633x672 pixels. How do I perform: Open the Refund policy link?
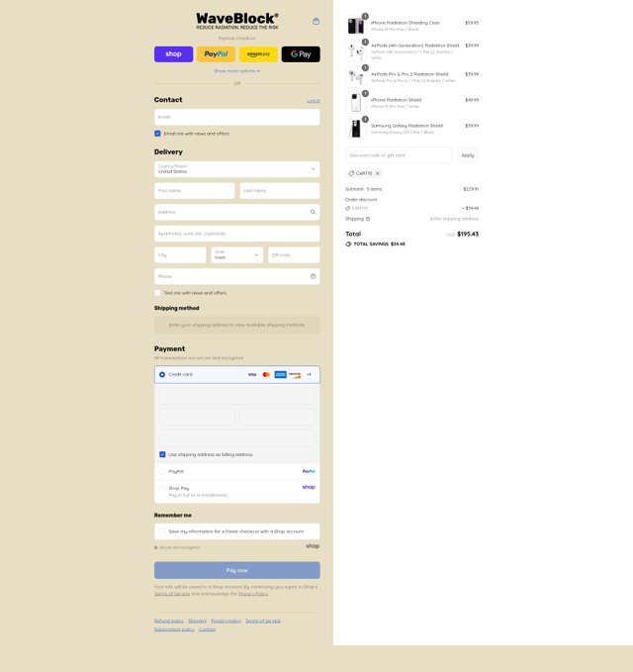(x=169, y=621)
